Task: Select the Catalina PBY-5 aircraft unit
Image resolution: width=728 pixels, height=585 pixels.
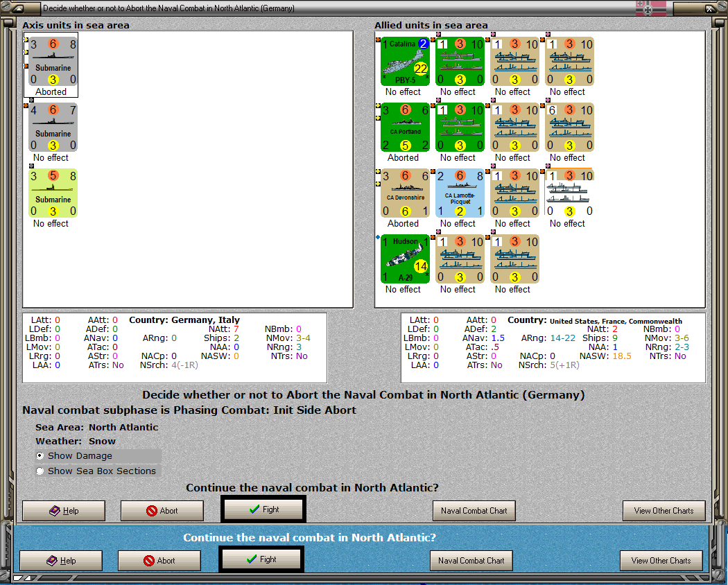Action: 406,61
